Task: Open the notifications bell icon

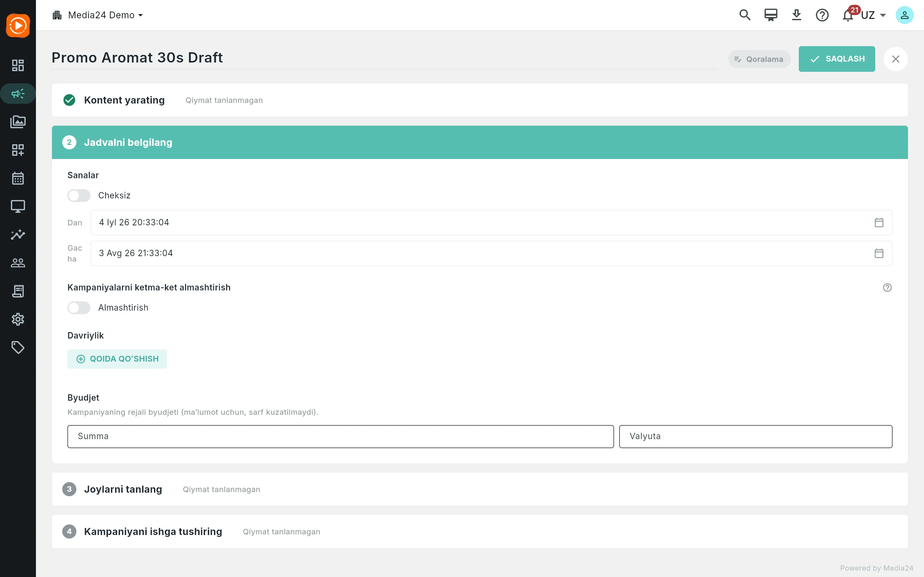Action: [x=848, y=15]
